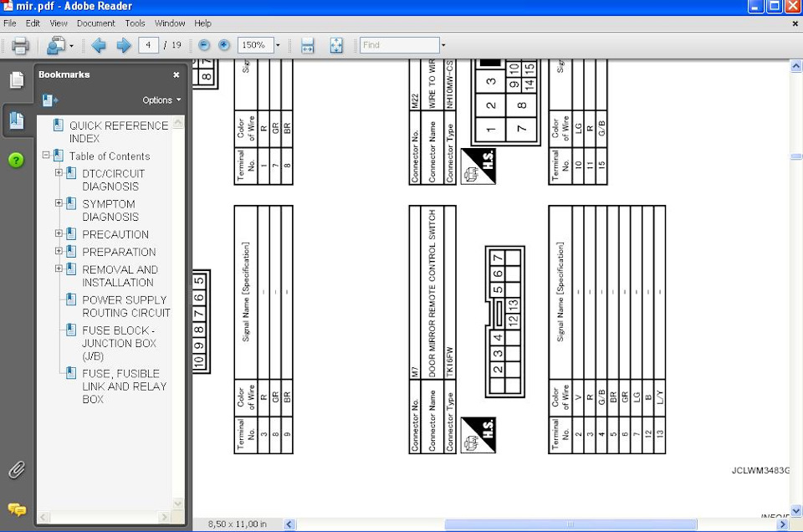803x532 pixels.
Task: Open the zoom percentage dropdown arrow
Action: (278, 45)
